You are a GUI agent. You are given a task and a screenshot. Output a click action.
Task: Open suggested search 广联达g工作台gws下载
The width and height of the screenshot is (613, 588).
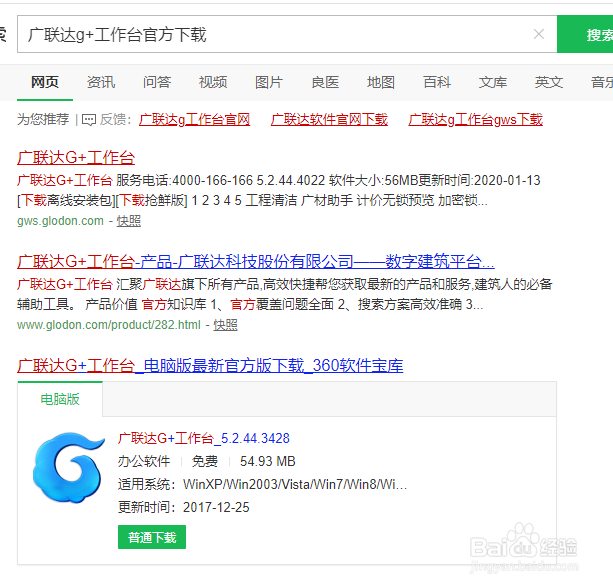475,120
